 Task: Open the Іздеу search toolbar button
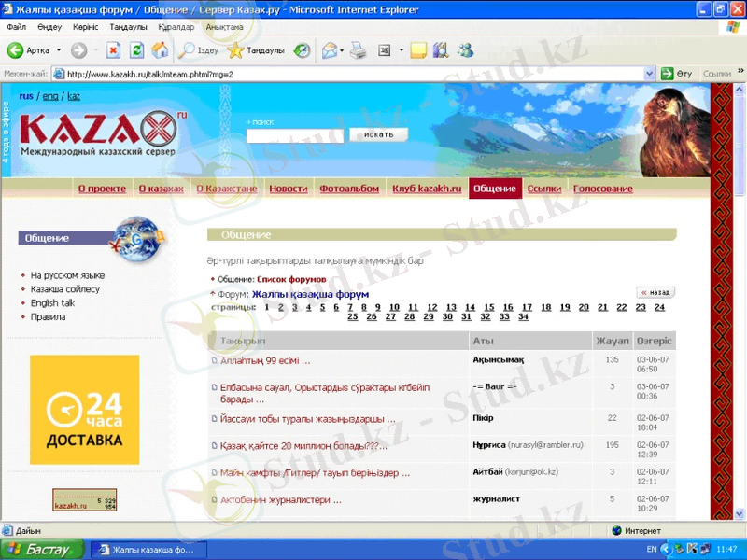click(x=198, y=50)
